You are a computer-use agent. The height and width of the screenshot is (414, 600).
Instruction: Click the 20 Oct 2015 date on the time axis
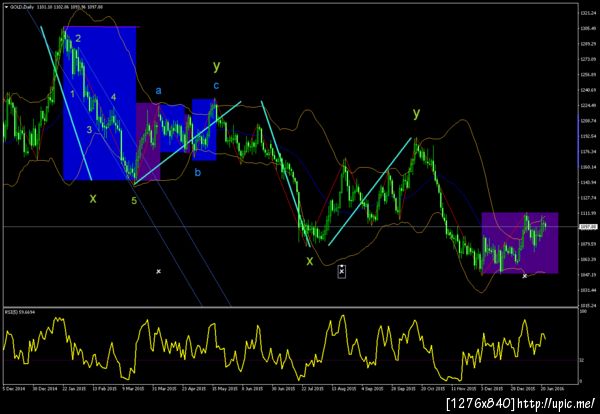pos(431,388)
